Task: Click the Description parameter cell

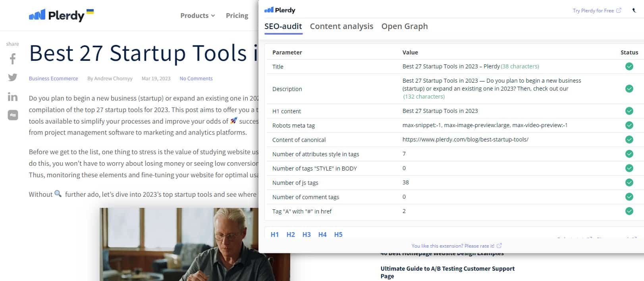Action: (287, 89)
